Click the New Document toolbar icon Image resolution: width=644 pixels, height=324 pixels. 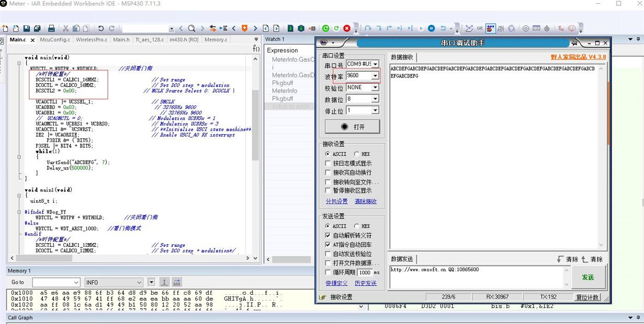pyautogui.click(x=5, y=28)
